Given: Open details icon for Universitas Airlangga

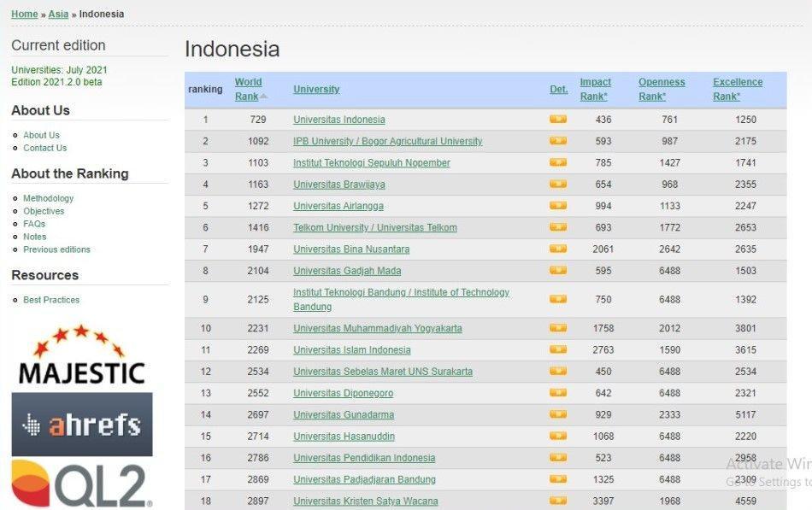Looking at the screenshot, I should [558, 206].
